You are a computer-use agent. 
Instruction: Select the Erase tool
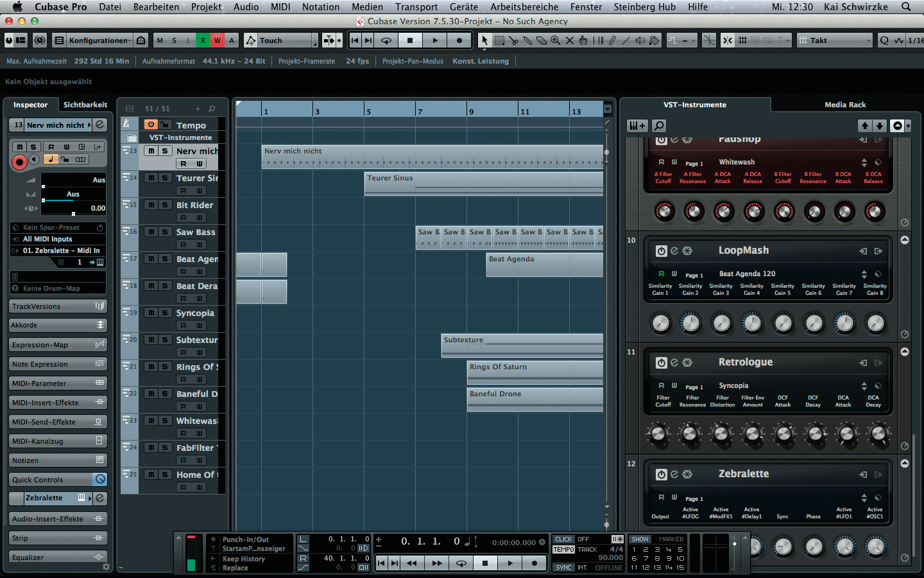coord(541,40)
